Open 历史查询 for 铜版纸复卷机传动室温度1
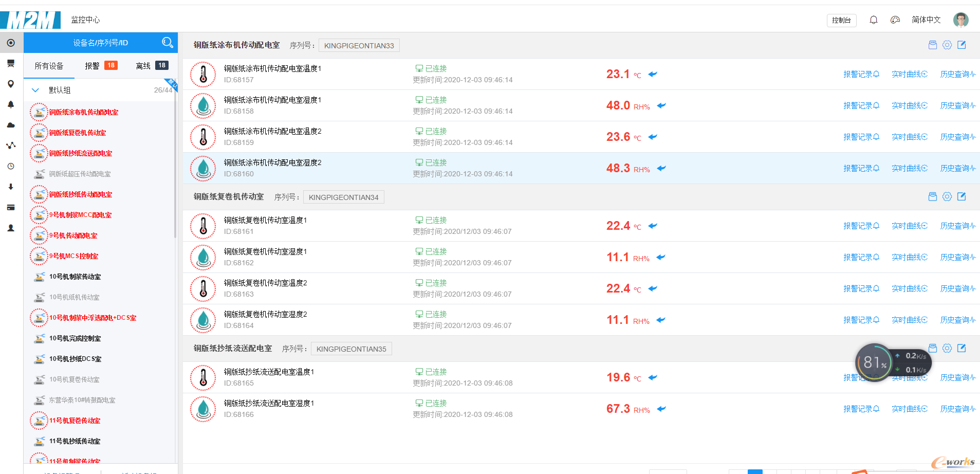Viewport: 980px width, 474px height. coord(958,226)
